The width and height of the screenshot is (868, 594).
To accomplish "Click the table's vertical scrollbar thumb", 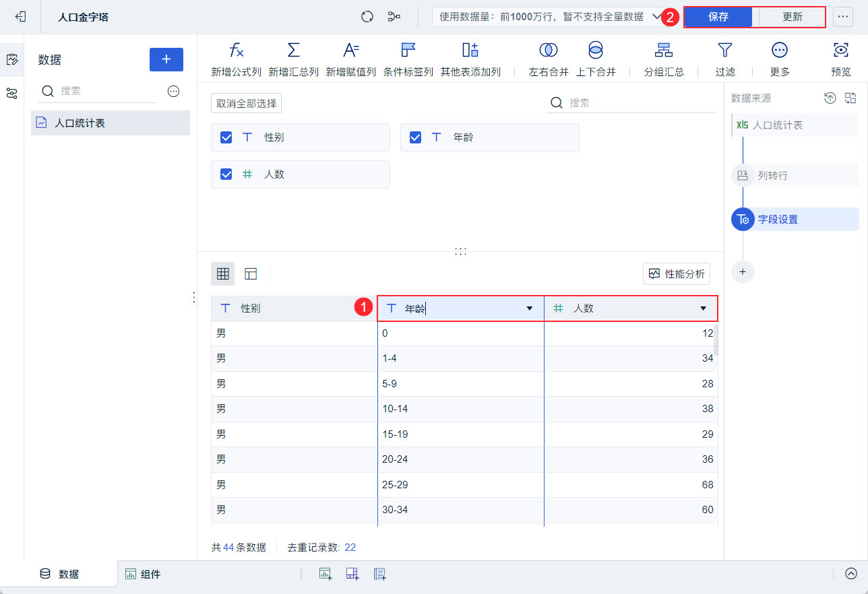I will [716, 340].
